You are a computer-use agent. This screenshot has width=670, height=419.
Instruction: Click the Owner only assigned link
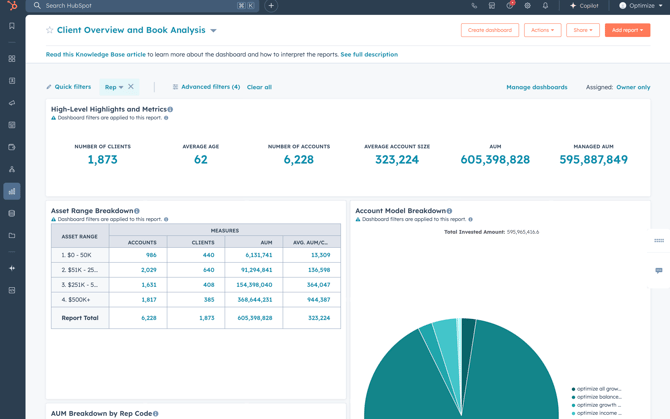(x=633, y=87)
